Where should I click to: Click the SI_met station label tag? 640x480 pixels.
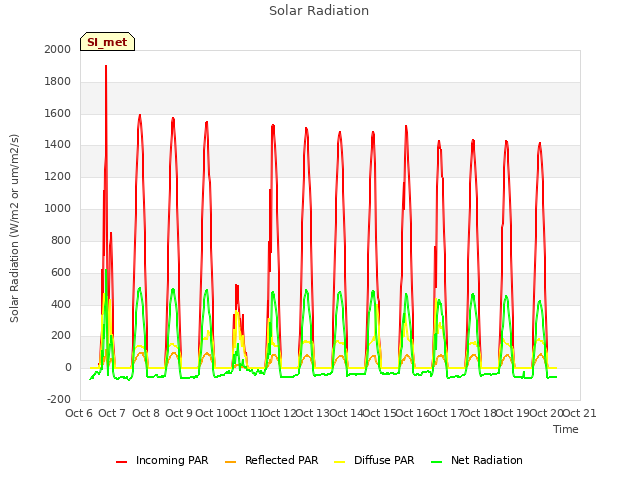(x=107, y=42)
